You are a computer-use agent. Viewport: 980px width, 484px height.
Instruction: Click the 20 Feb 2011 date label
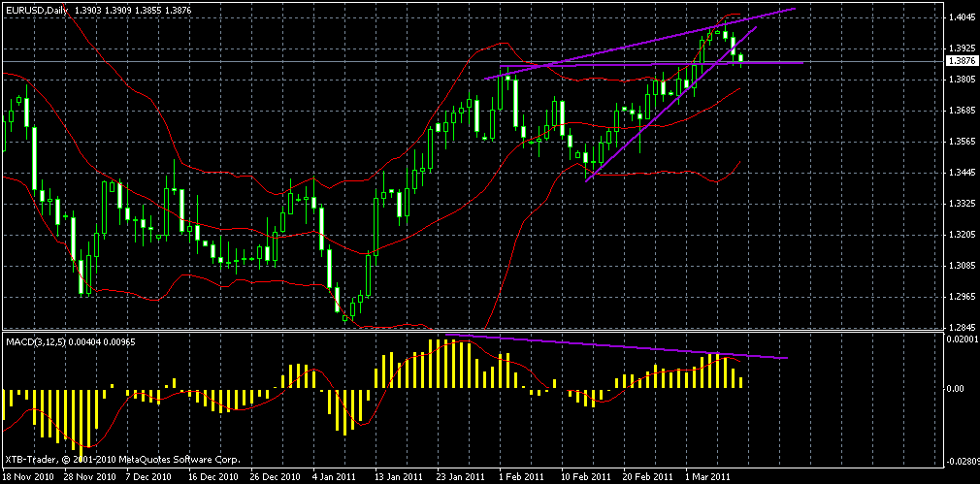pyautogui.click(x=648, y=477)
